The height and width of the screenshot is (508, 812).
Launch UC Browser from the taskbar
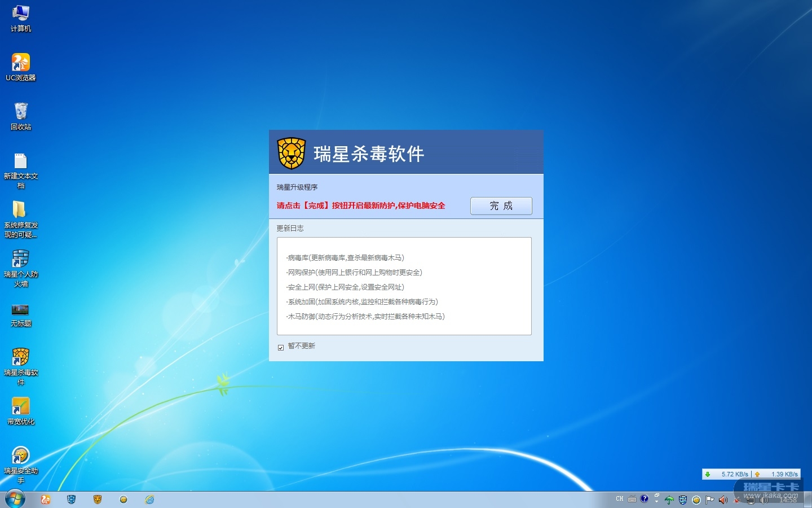tap(46, 500)
